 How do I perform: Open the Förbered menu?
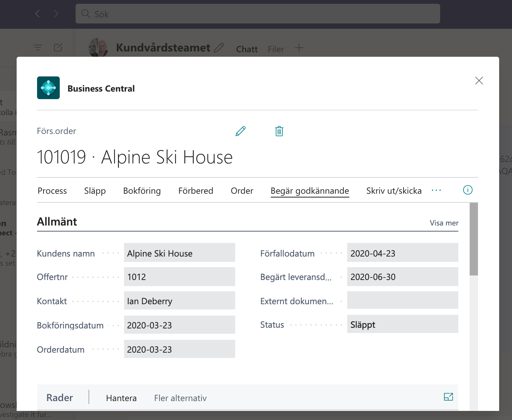point(196,191)
